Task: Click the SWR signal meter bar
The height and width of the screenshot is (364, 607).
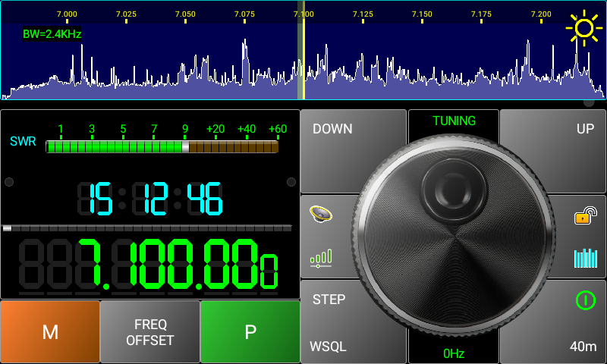Action: point(162,146)
